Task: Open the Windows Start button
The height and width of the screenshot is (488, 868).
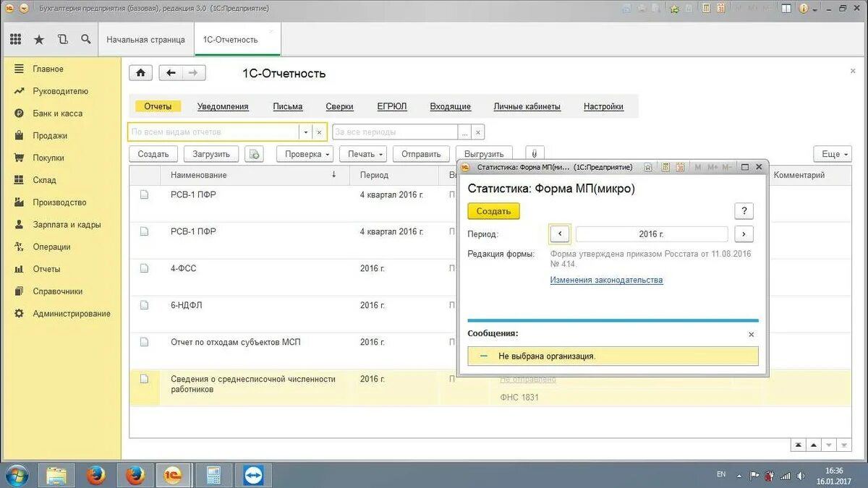Action: click(16, 475)
